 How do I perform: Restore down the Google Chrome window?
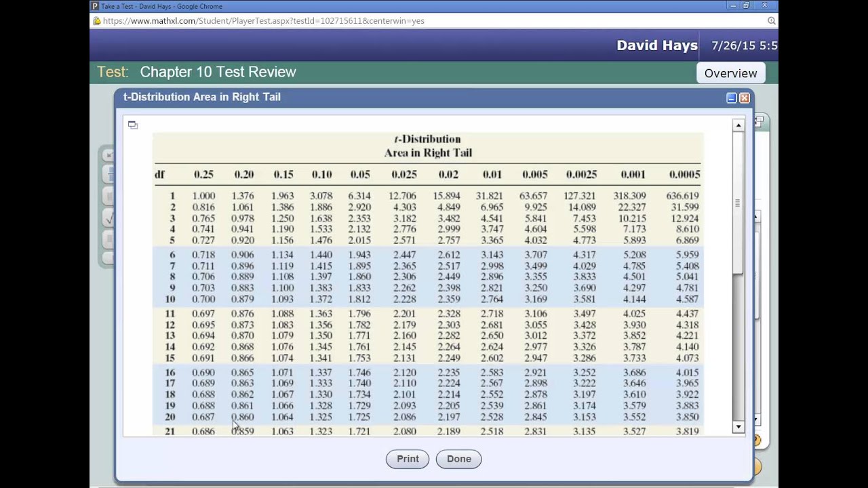(x=747, y=5)
